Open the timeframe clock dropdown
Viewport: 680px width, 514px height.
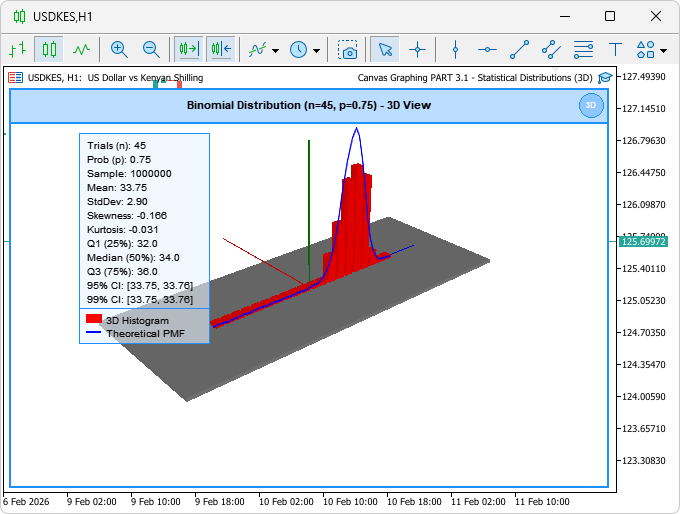pyautogui.click(x=317, y=50)
